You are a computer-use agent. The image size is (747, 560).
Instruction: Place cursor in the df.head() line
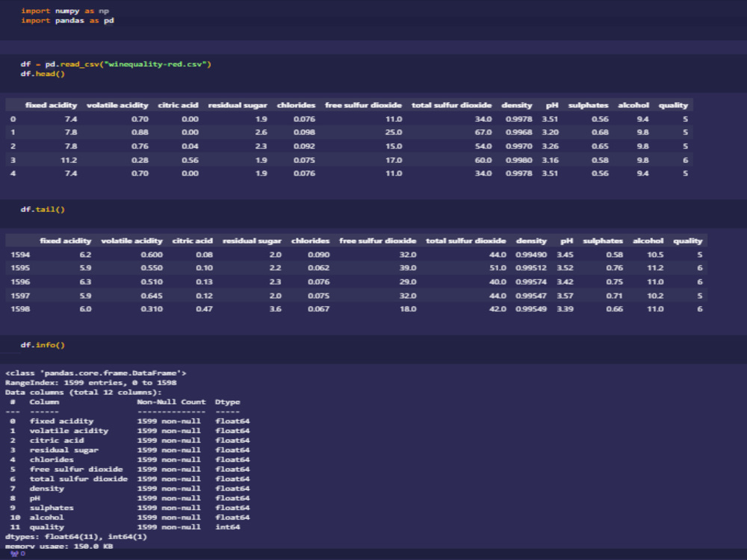pyautogui.click(x=43, y=74)
